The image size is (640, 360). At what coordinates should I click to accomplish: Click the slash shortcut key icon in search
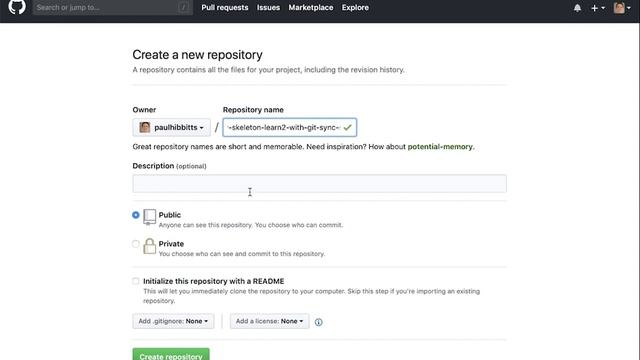tap(183, 7)
